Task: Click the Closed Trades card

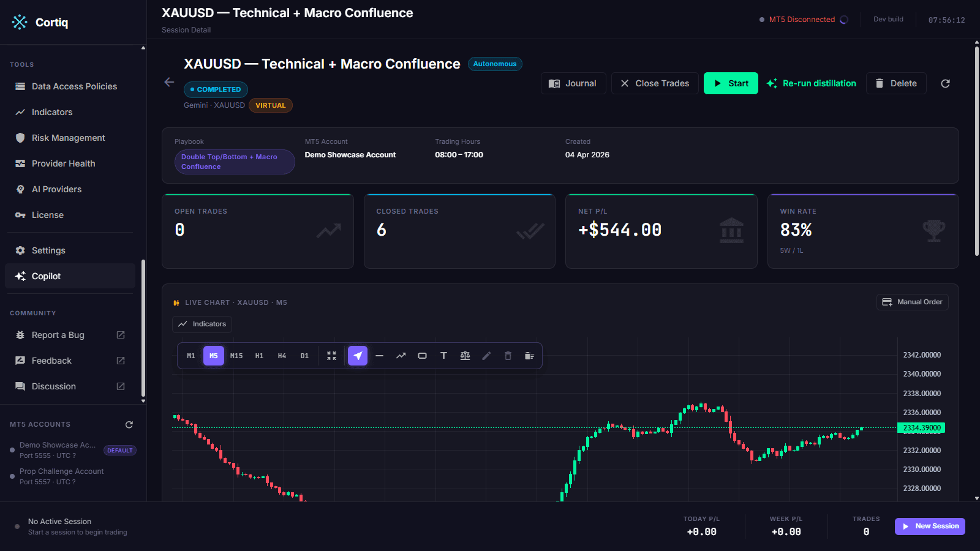Action: [x=459, y=231]
